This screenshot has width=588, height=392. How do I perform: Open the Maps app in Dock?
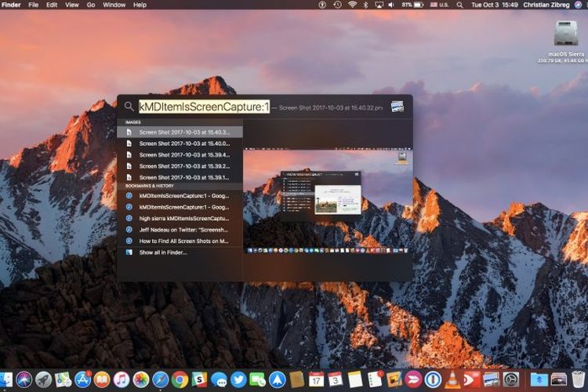coord(63,380)
